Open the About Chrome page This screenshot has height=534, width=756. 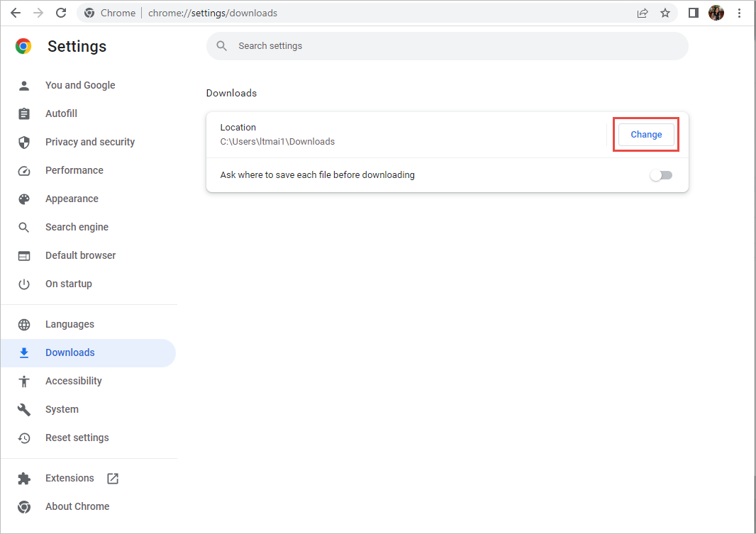[77, 506]
